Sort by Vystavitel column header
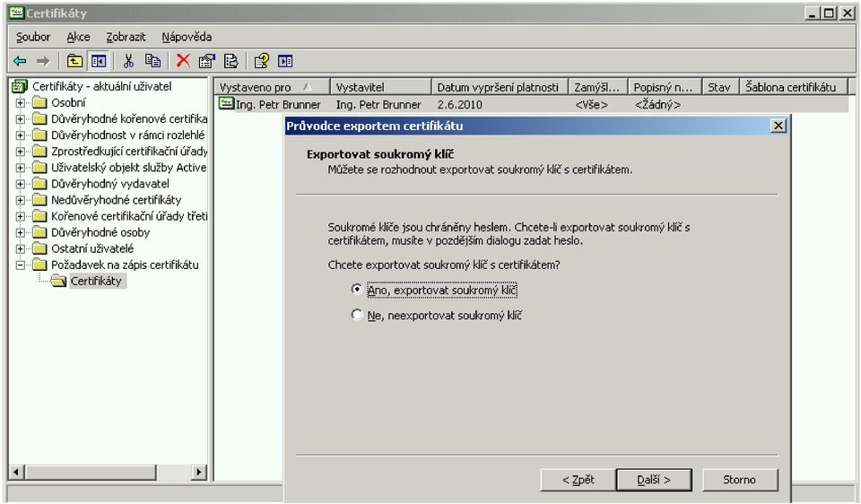The image size is (861, 504). point(380,87)
